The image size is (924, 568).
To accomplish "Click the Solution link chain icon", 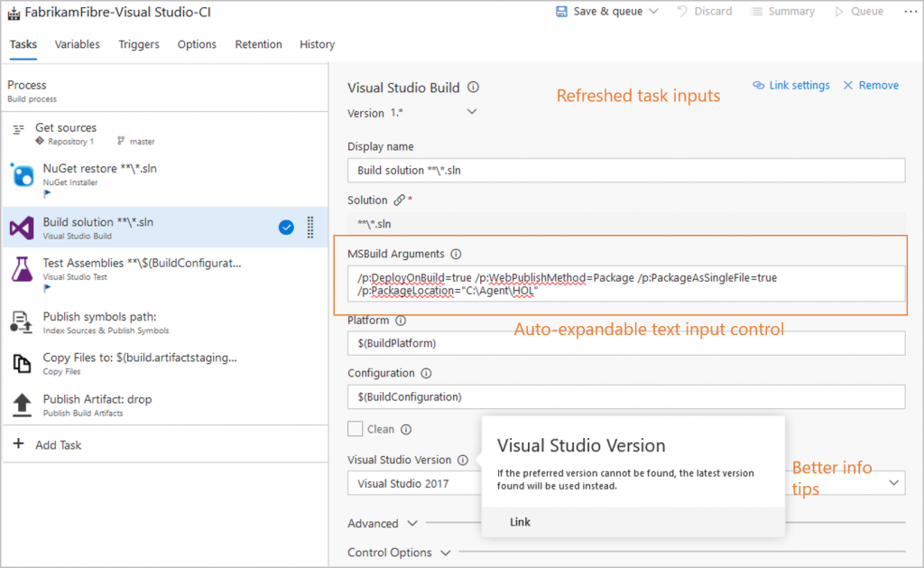I will click(x=400, y=200).
